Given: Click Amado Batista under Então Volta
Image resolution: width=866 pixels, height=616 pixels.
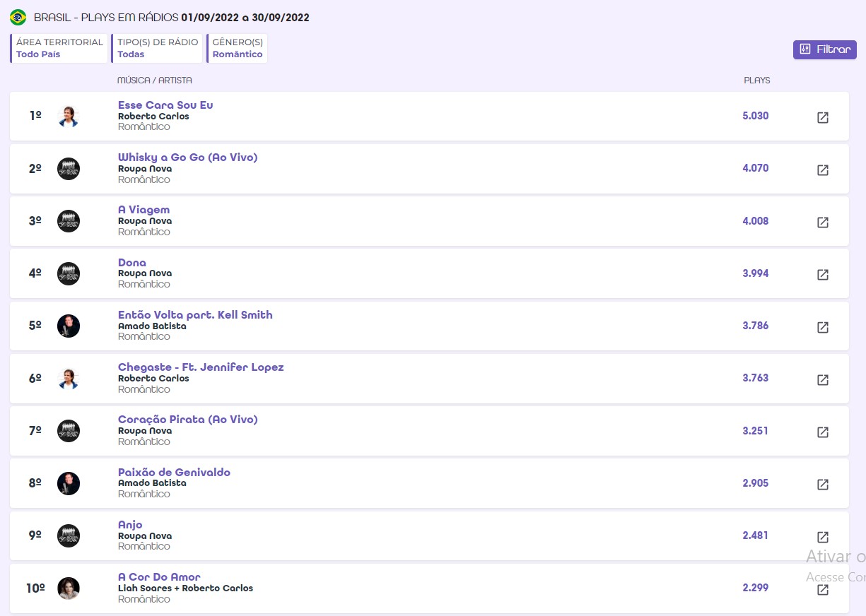Looking at the screenshot, I should (152, 326).
